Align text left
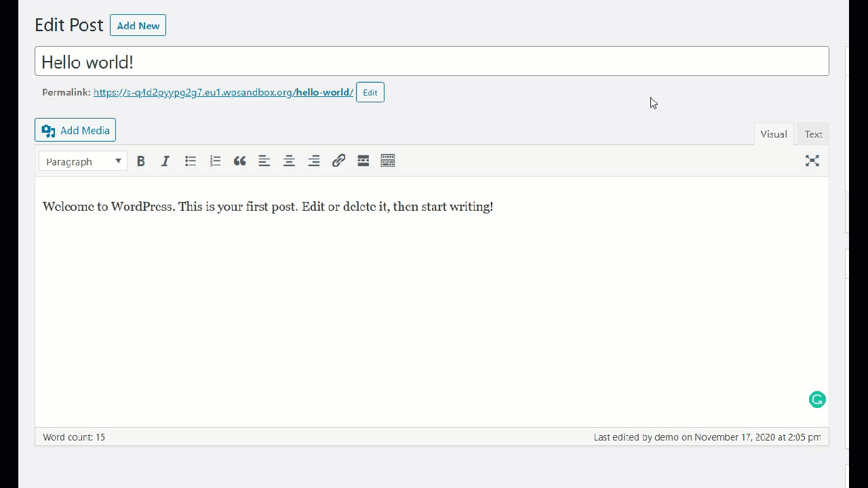Screen dimensions: 868x488 click(x=264, y=161)
